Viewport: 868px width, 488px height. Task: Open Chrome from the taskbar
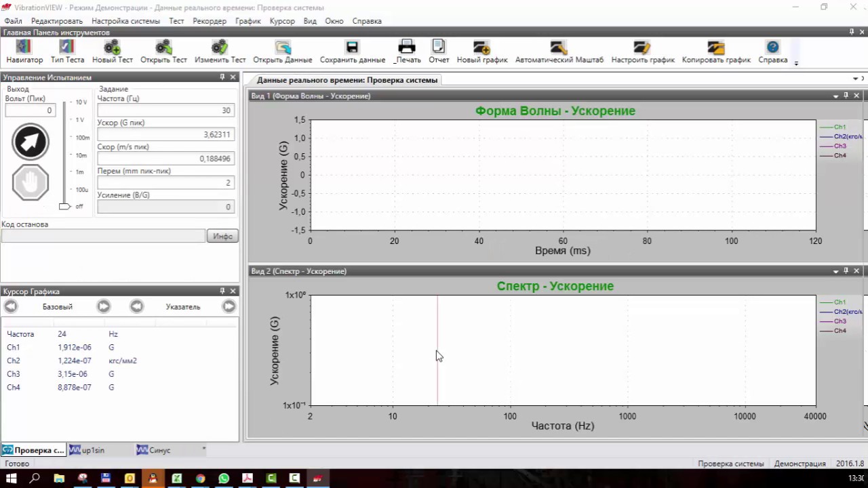coord(200,479)
